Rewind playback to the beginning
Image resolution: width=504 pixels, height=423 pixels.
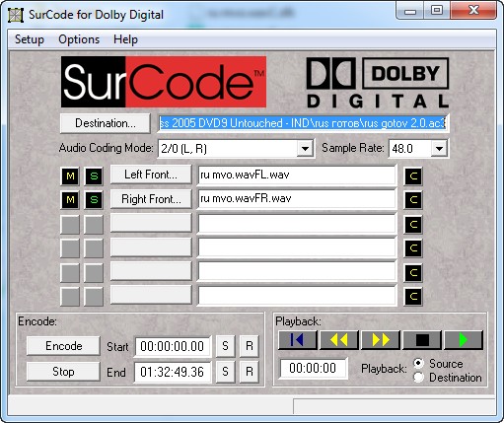click(298, 340)
